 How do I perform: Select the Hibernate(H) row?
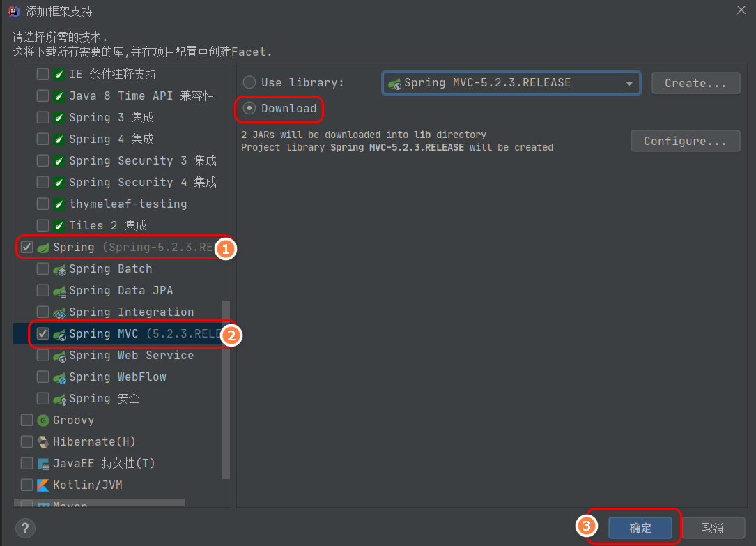pos(121,442)
